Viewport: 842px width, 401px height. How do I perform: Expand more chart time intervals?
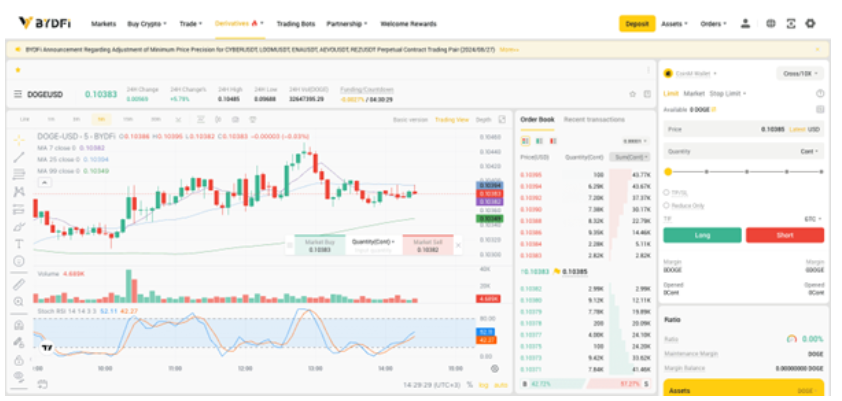click(x=178, y=119)
